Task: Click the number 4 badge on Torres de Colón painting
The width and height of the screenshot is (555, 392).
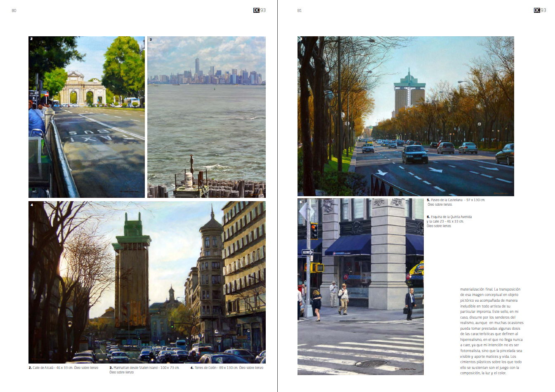Action: [31, 204]
